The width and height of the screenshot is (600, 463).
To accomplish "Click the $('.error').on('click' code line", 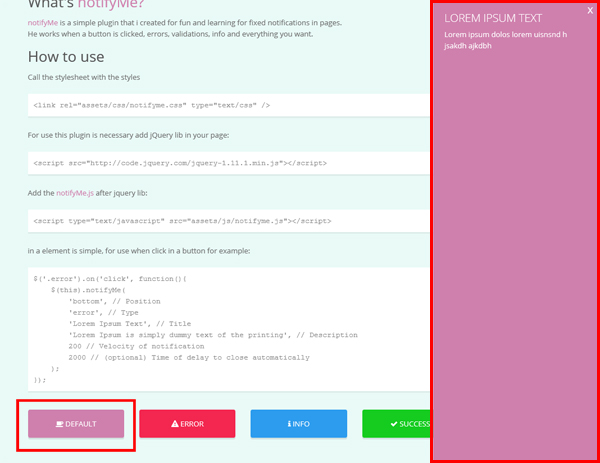I will 110,279.
